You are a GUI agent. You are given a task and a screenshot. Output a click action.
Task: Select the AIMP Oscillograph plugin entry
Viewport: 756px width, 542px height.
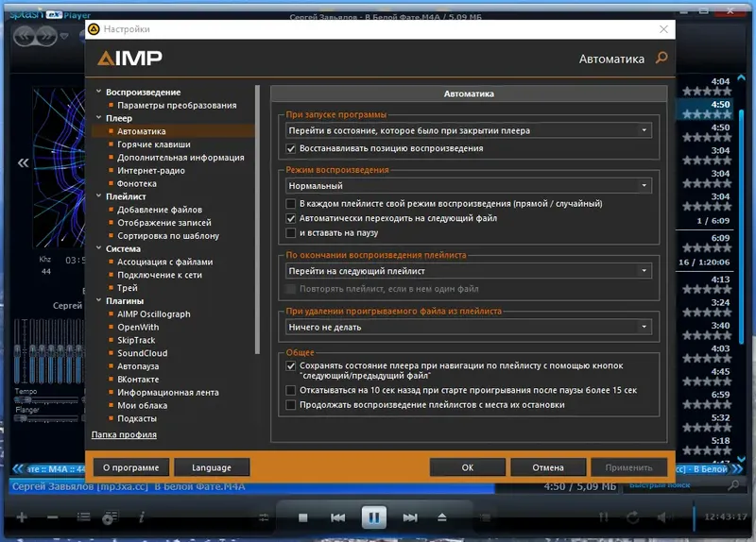click(154, 314)
